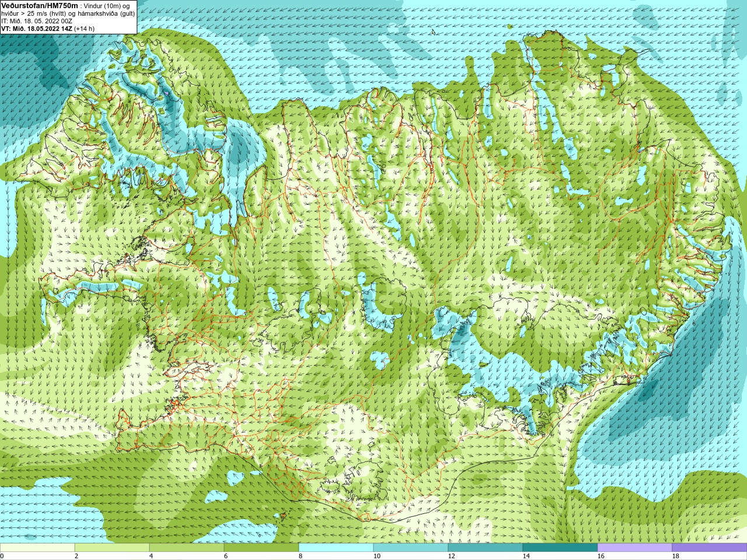The image size is (747, 560).
Task: Click the "IT: Mið. 18. 05. 2022 00Z" line
Action: pos(37,21)
